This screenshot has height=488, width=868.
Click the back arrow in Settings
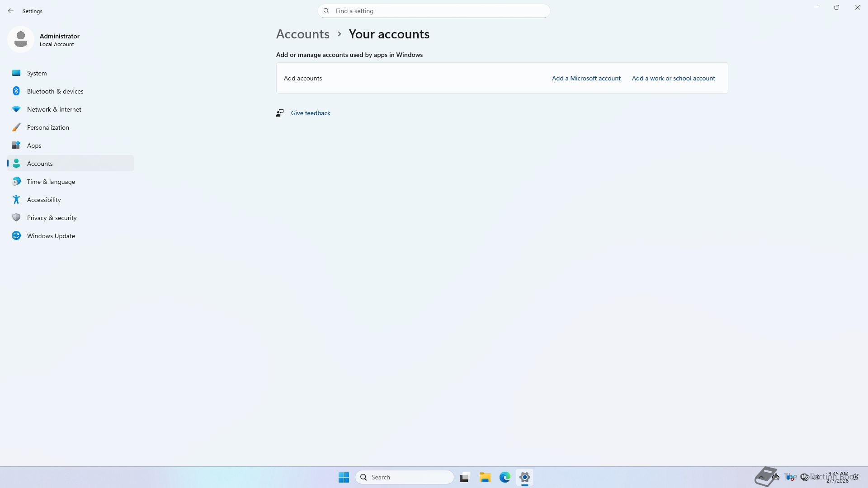(x=11, y=11)
